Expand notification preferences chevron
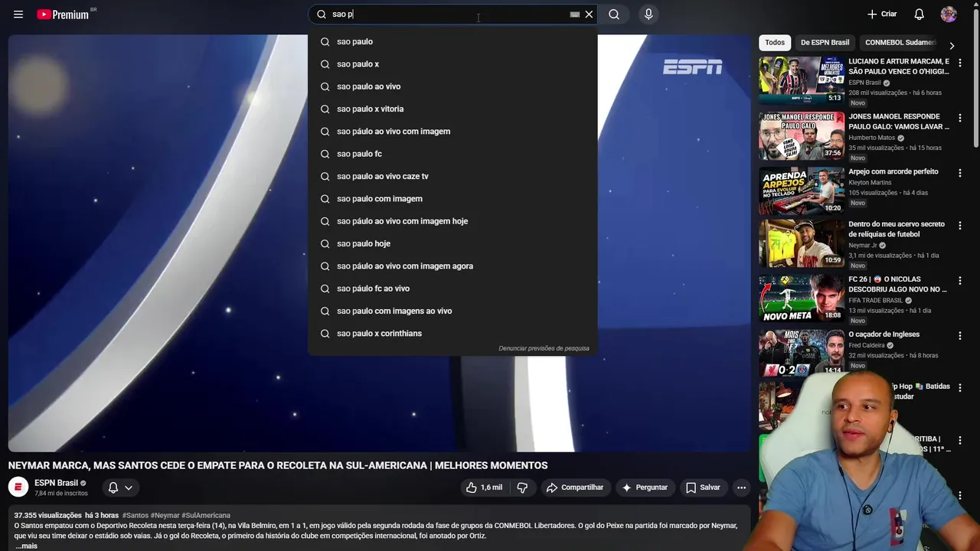This screenshot has width=980, height=551. click(129, 487)
